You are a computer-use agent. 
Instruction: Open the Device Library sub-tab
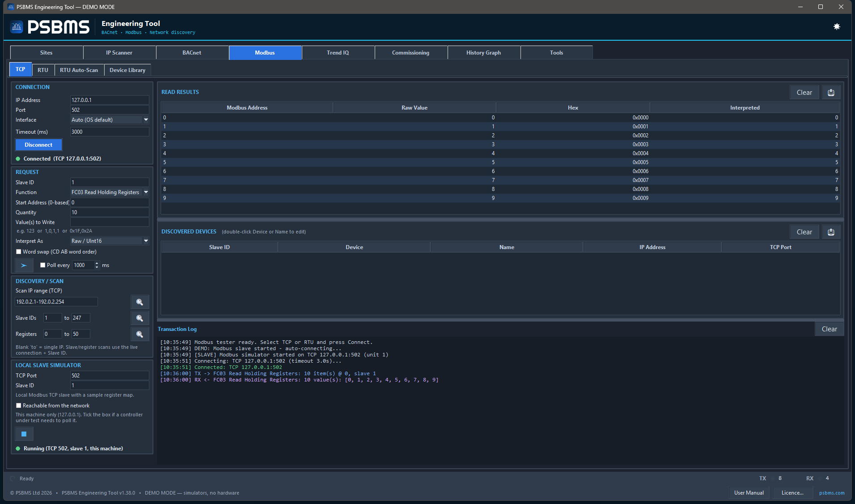127,70
